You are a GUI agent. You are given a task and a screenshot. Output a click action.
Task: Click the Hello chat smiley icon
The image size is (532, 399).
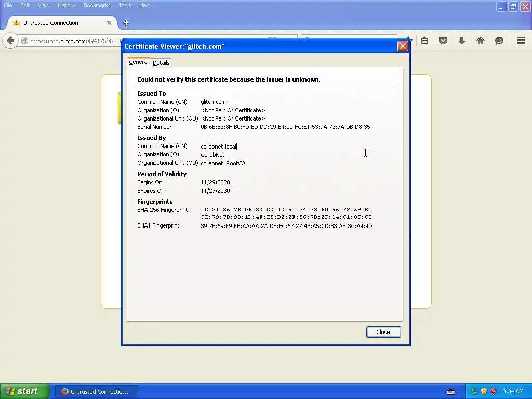pyautogui.click(x=499, y=41)
